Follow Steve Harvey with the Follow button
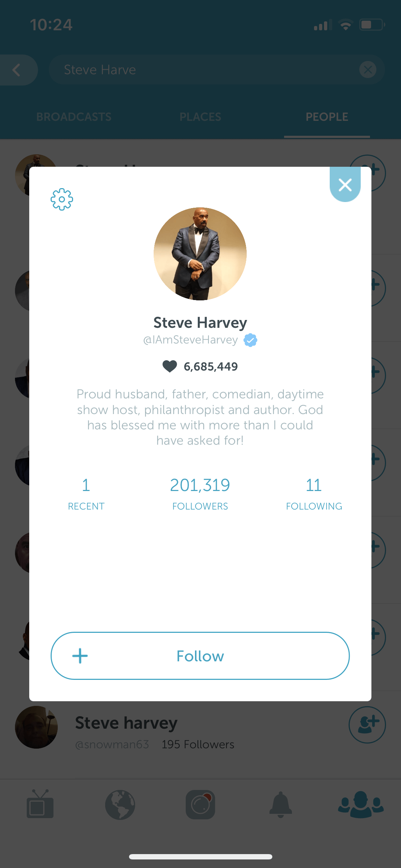 [x=200, y=656]
